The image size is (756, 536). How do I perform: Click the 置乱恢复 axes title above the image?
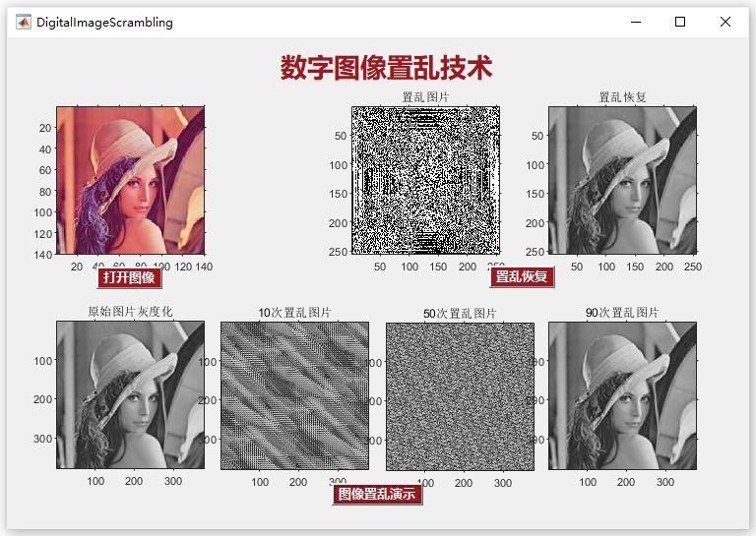click(x=622, y=97)
